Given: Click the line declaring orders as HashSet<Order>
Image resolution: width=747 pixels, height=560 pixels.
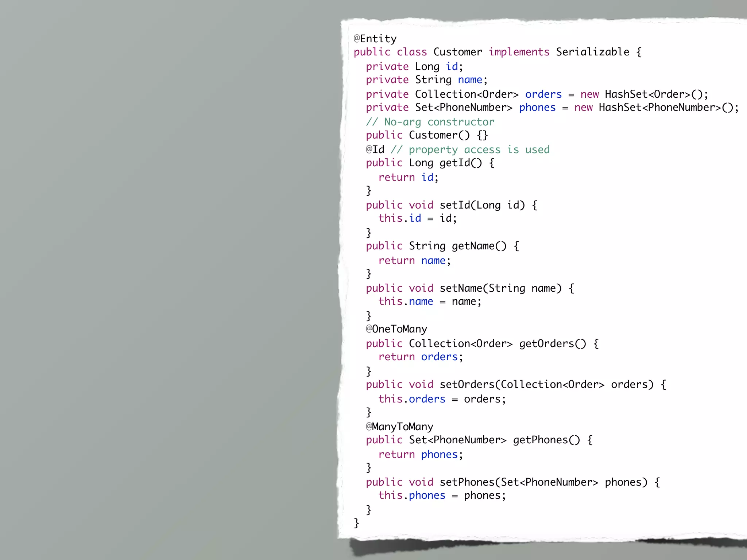Looking at the screenshot, I should pos(537,94).
